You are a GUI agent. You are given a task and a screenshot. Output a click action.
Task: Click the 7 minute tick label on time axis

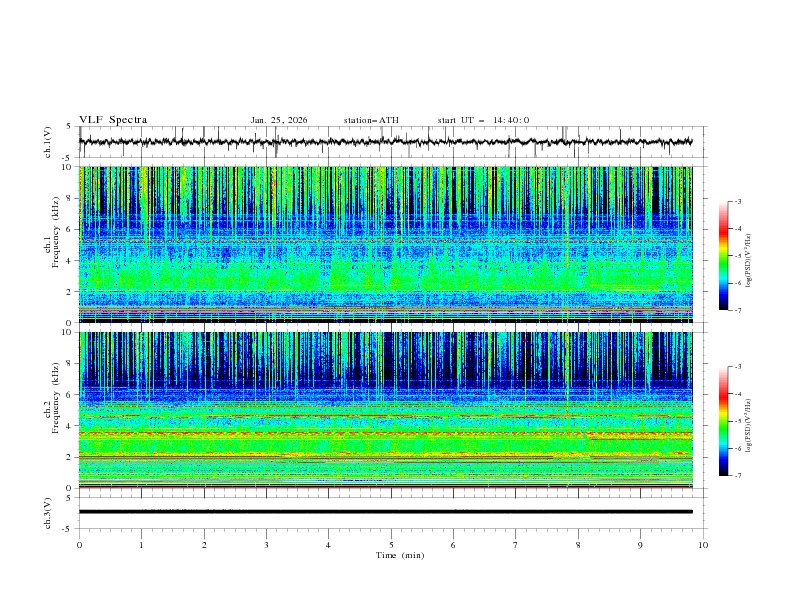pos(516,545)
